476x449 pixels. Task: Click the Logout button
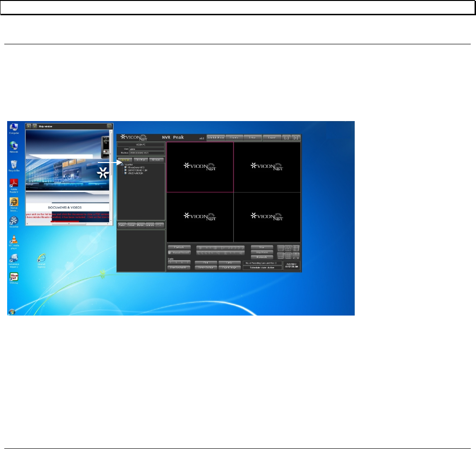pos(272,138)
